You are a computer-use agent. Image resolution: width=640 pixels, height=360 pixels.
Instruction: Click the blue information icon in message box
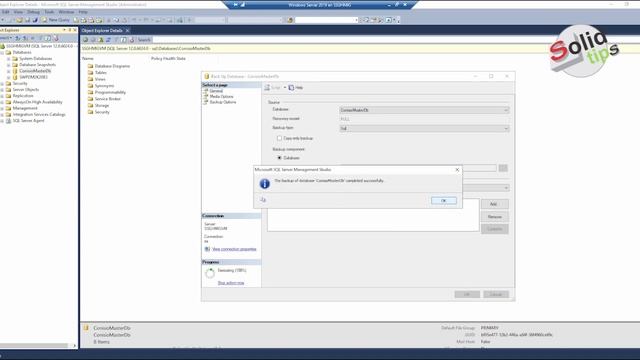tap(264, 184)
